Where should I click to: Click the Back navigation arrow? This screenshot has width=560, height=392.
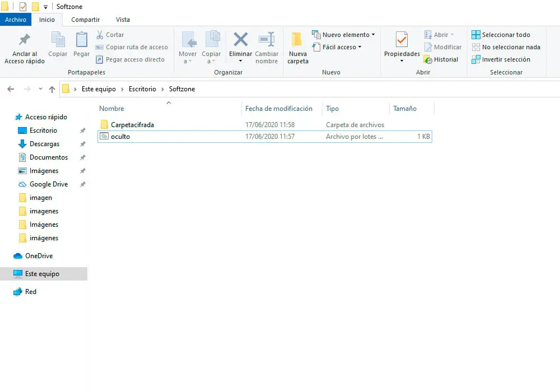[11, 89]
